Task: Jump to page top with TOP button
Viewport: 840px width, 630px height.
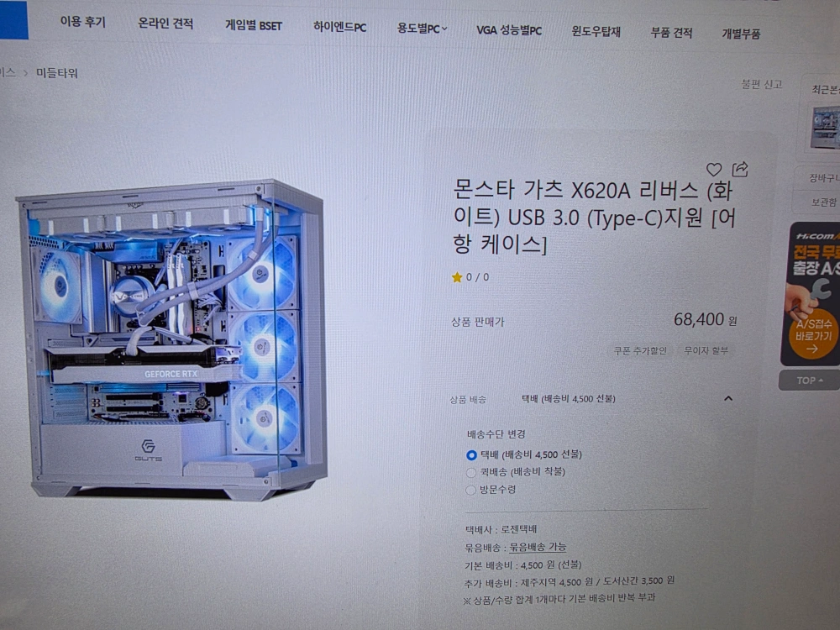Action: pyautogui.click(x=810, y=381)
